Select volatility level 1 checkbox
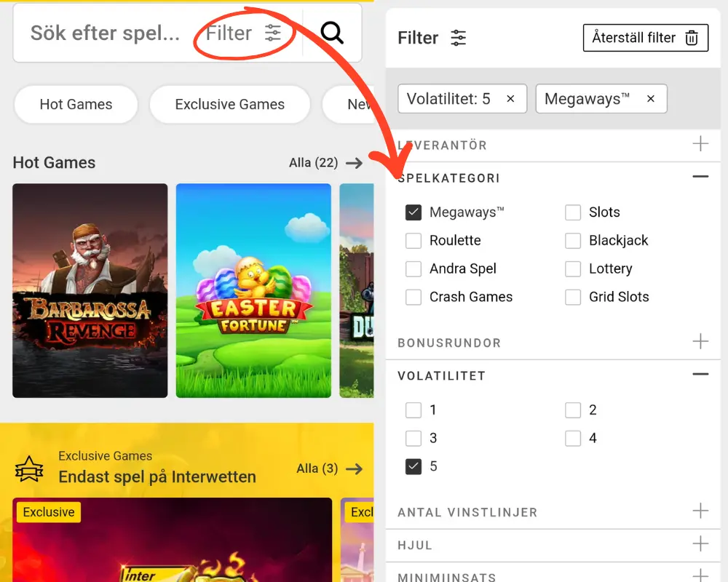Viewport: 728px width, 582px height. coord(414,410)
